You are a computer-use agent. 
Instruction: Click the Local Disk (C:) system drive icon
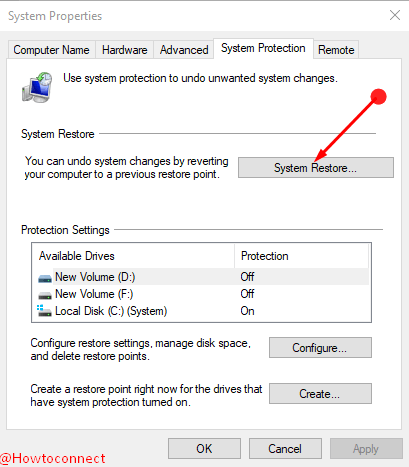point(44,311)
